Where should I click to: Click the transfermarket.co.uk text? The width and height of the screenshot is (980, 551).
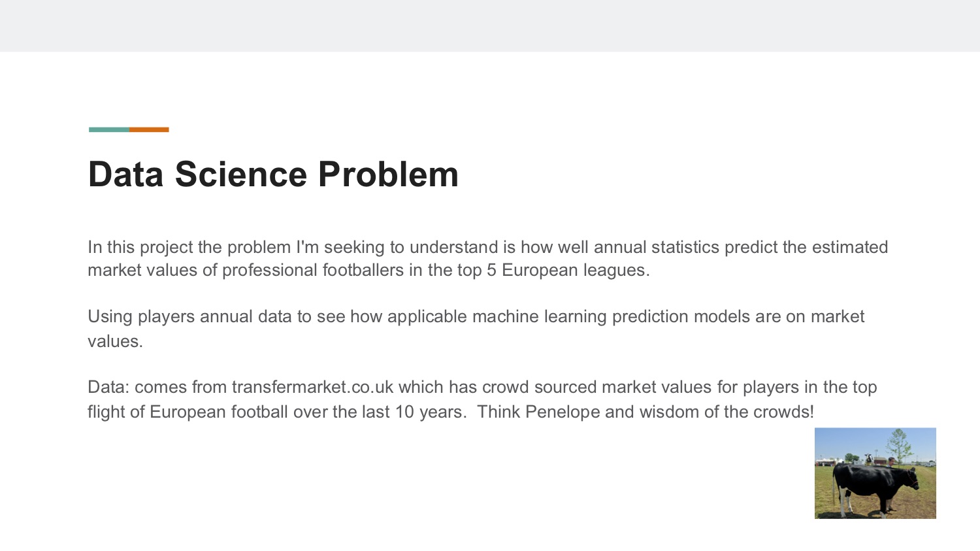pyautogui.click(x=312, y=387)
